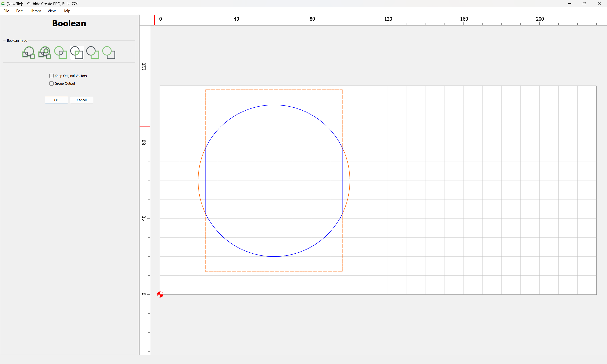
Task: Open the Help menu
Action: coord(66,11)
